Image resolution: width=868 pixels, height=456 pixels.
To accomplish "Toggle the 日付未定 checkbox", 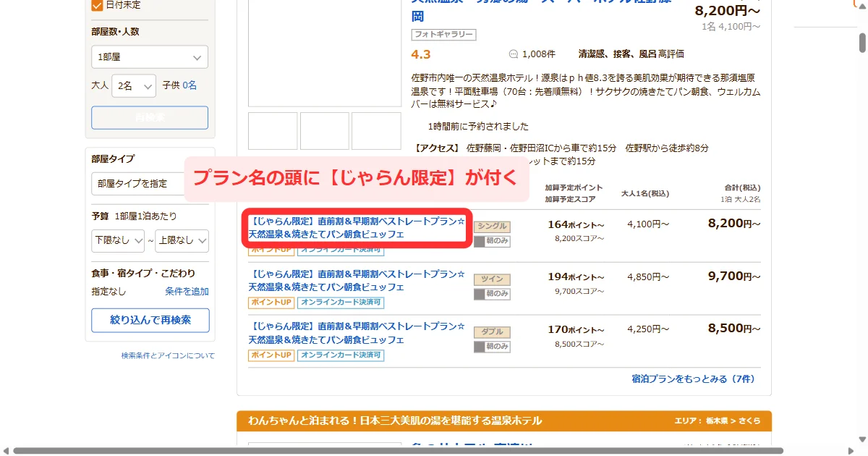I will pyautogui.click(x=97, y=5).
